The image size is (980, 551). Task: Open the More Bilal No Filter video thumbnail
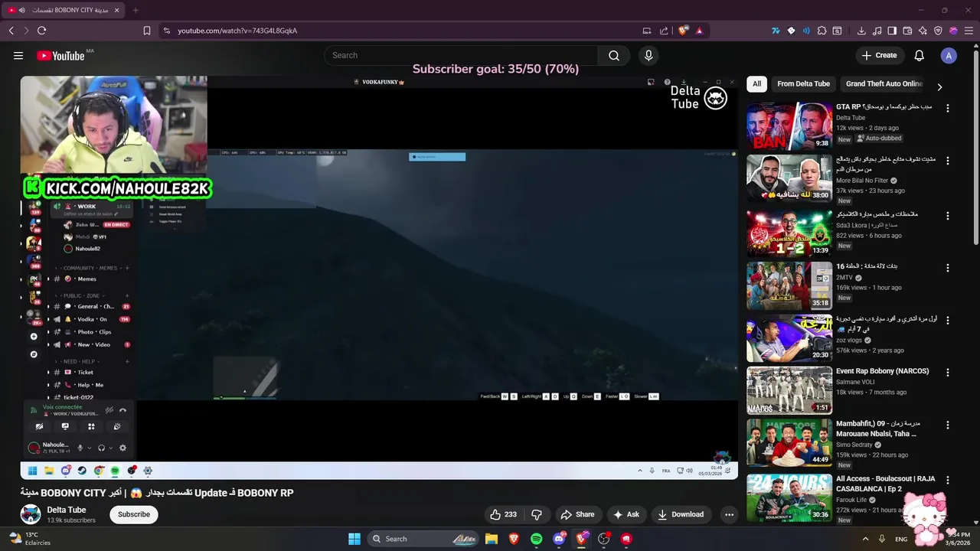[789, 178]
